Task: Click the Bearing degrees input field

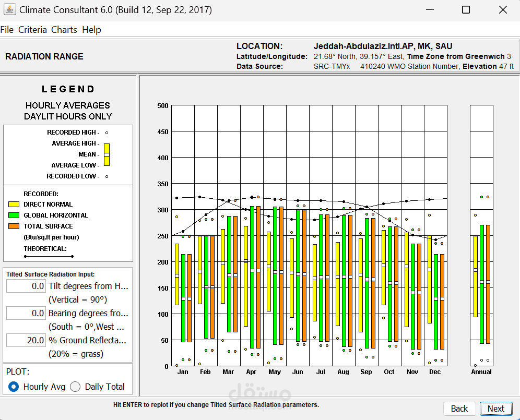Action: click(x=26, y=313)
